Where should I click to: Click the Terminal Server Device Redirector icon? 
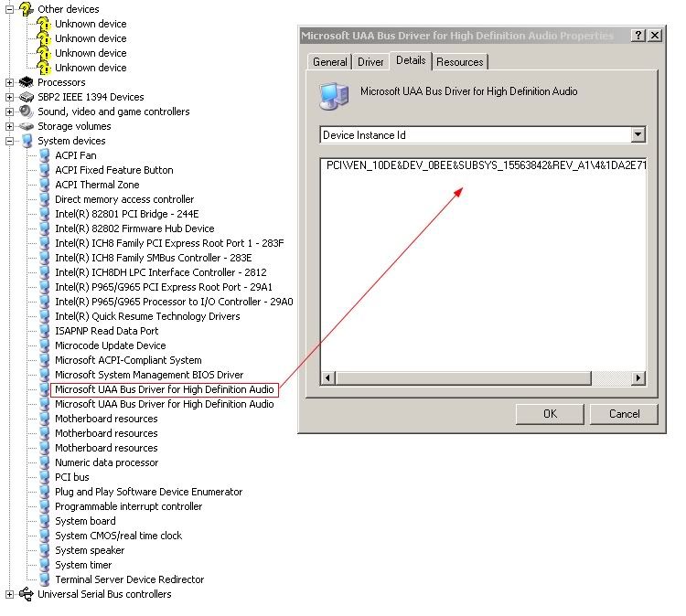[x=44, y=579]
